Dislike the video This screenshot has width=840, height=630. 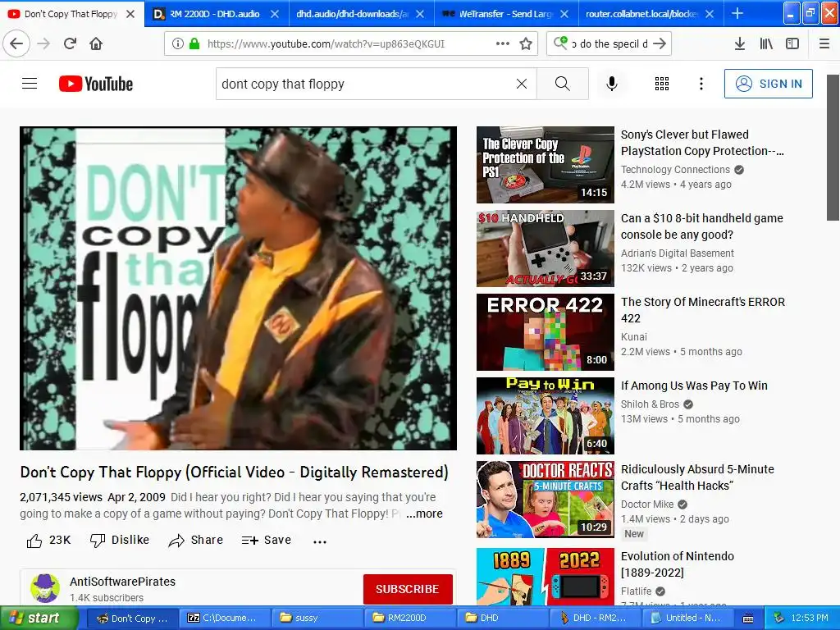click(120, 540)
